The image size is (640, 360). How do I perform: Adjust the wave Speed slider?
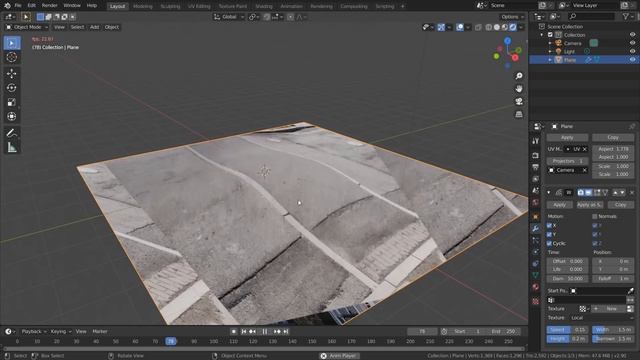[567, 329]
